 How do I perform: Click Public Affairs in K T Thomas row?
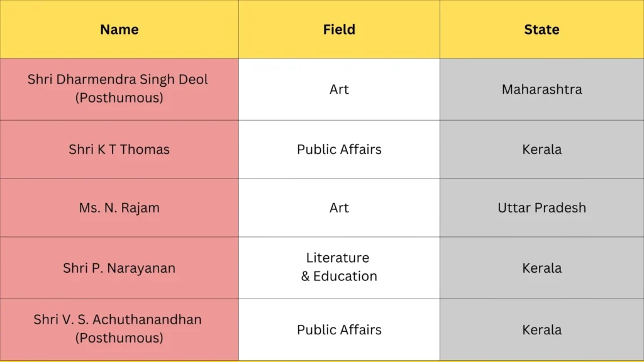pyautogui.click(x=339, y=150)
